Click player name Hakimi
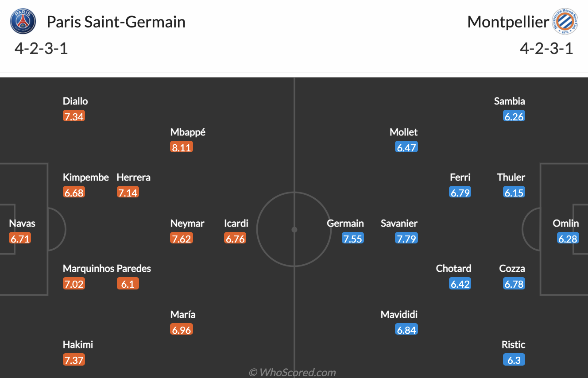588x378 pixels. click(x=78, y=345)
